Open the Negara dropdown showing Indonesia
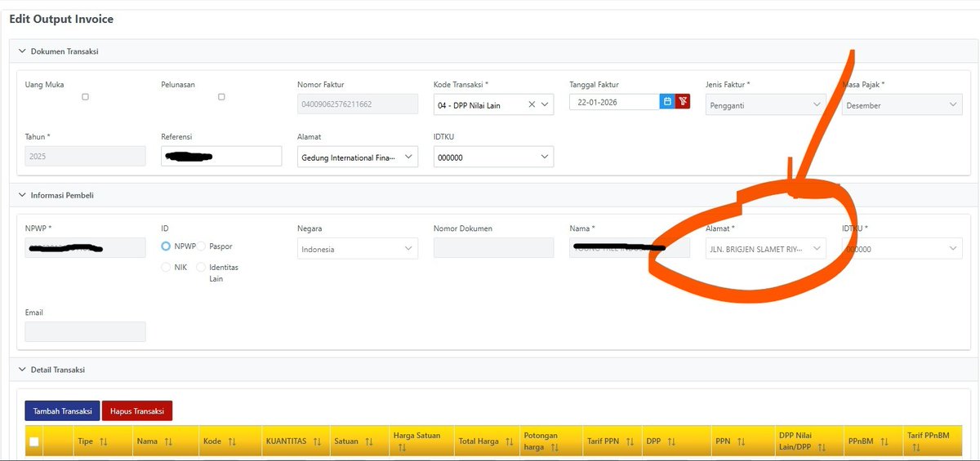Image resolution: width=980 pixels, height=461 pixels. pyautogui.click(x=358, y=249)
